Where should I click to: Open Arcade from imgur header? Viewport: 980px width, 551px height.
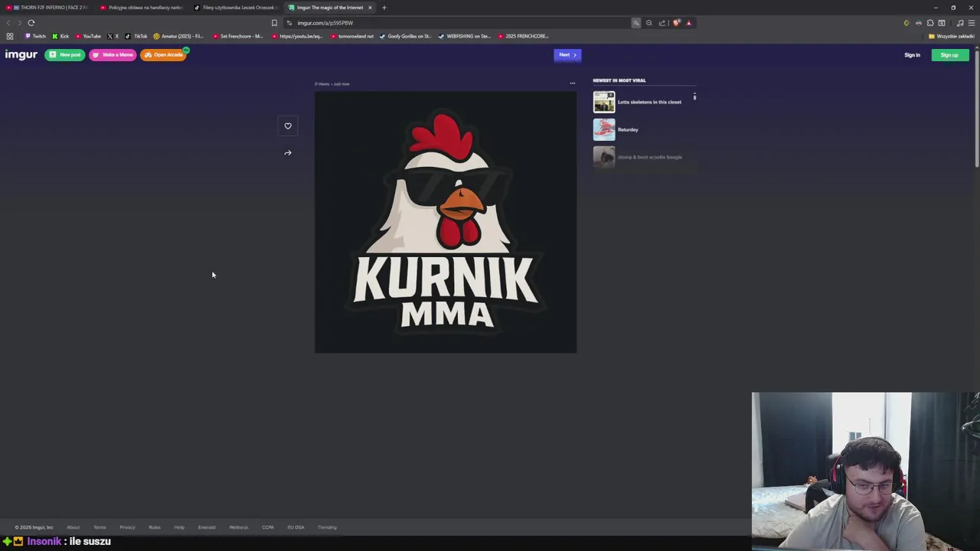[x=163, y=54]
